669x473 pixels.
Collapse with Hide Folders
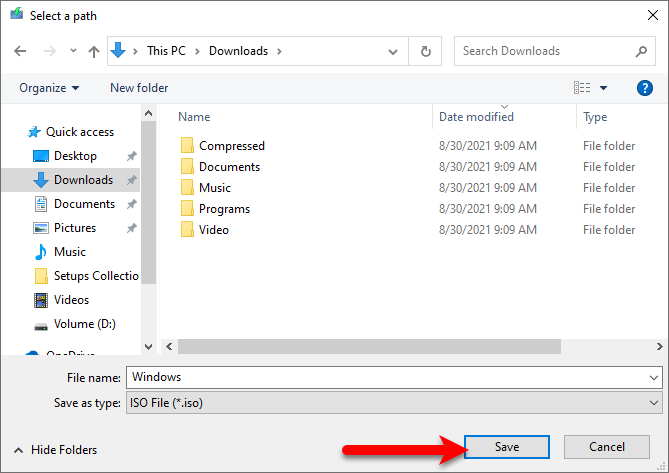point(55,450)
